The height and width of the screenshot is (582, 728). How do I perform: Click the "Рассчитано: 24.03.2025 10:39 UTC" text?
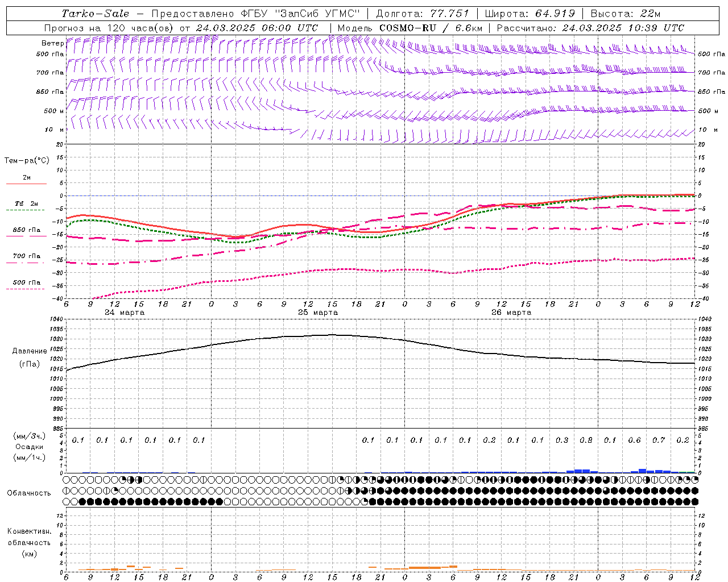pyautogui.click(x=590, y=28)
